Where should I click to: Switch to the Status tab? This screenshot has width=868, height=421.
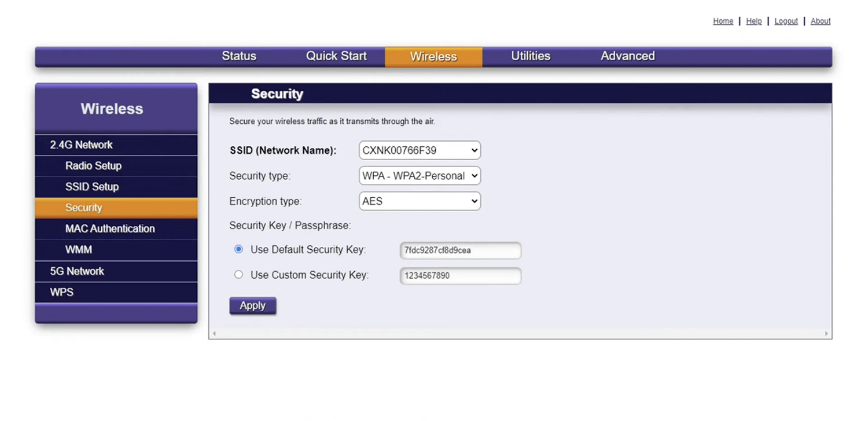(239, 56)
